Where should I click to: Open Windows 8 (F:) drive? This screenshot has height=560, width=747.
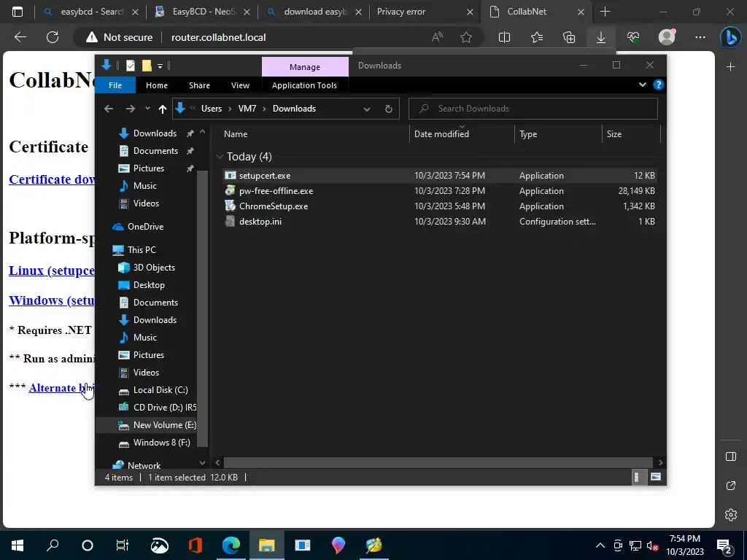(x=161, y=443)
